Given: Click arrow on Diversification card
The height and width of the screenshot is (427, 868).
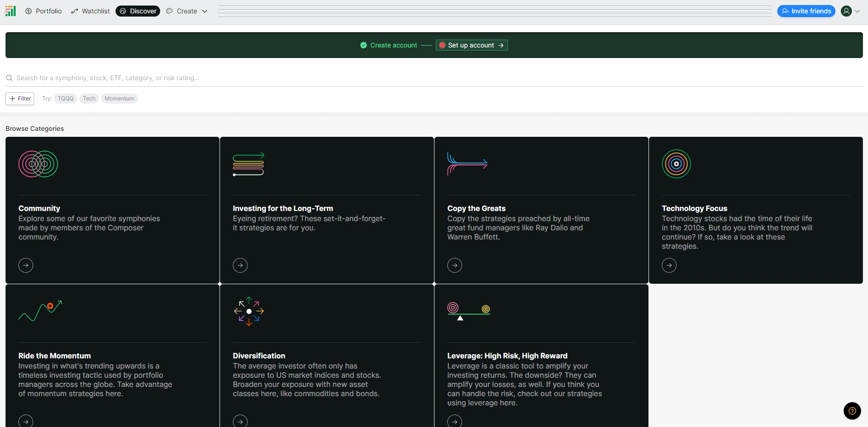Looking at the screenshot, I should click(x=240, y=421).
